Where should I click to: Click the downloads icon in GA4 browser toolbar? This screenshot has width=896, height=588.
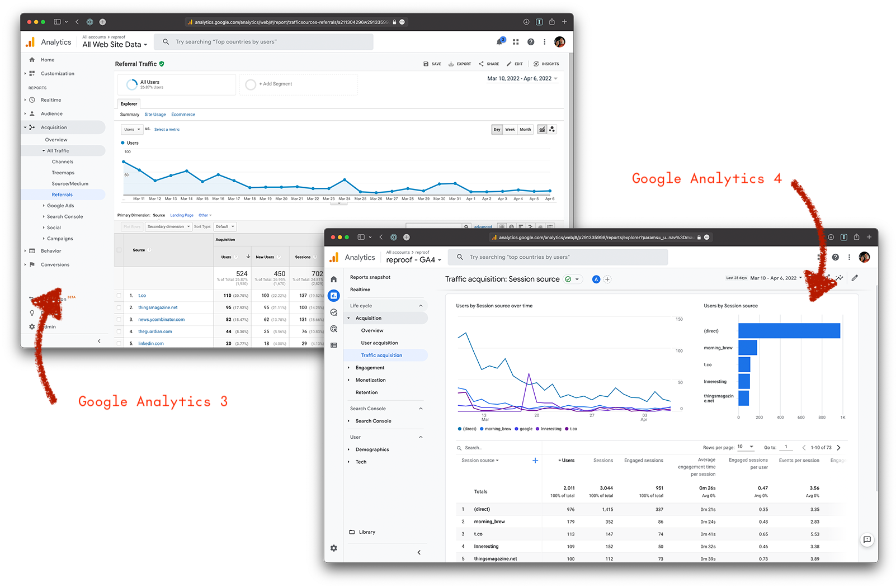click(831, 237)
